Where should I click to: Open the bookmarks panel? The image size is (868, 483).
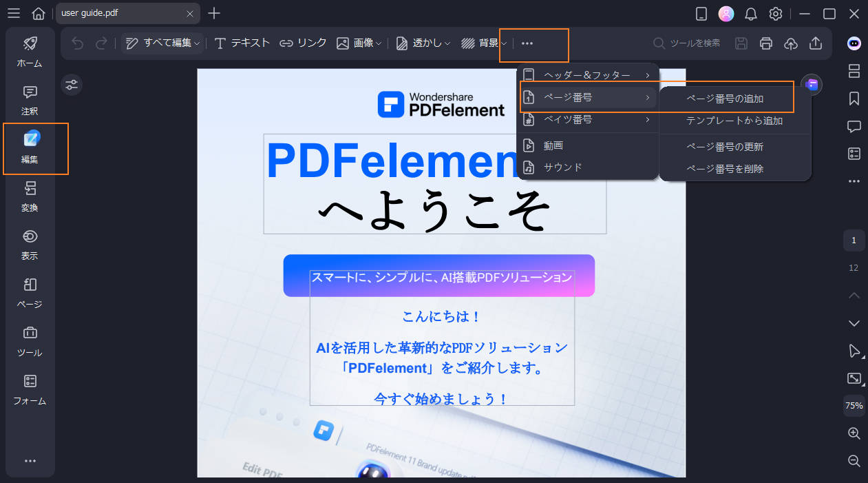pyautogui.click(x=854, y=99)
